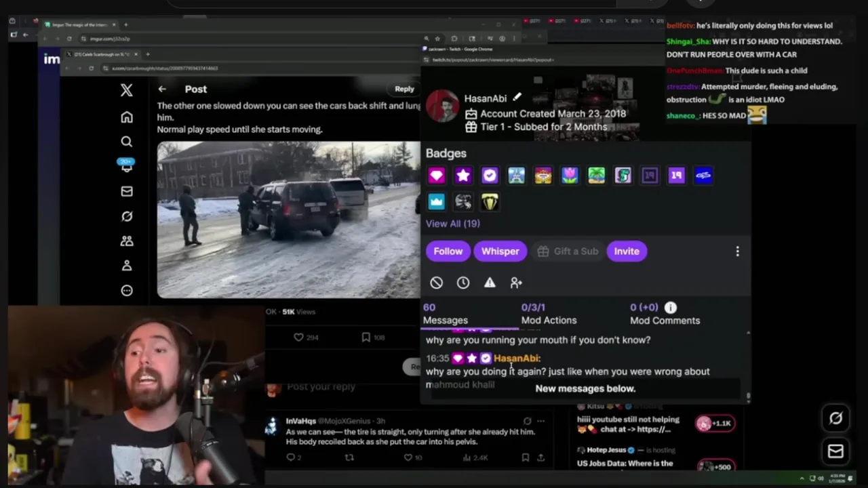This screenshot has height=488, width=868.
Task: Click the +1.1K viewers pill
Action: 715,424
